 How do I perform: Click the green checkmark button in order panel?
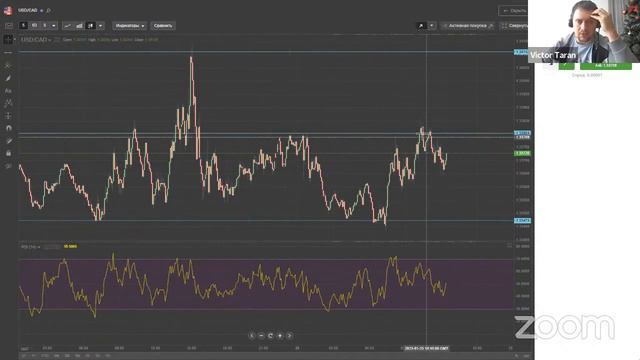[x=566, y=65]
